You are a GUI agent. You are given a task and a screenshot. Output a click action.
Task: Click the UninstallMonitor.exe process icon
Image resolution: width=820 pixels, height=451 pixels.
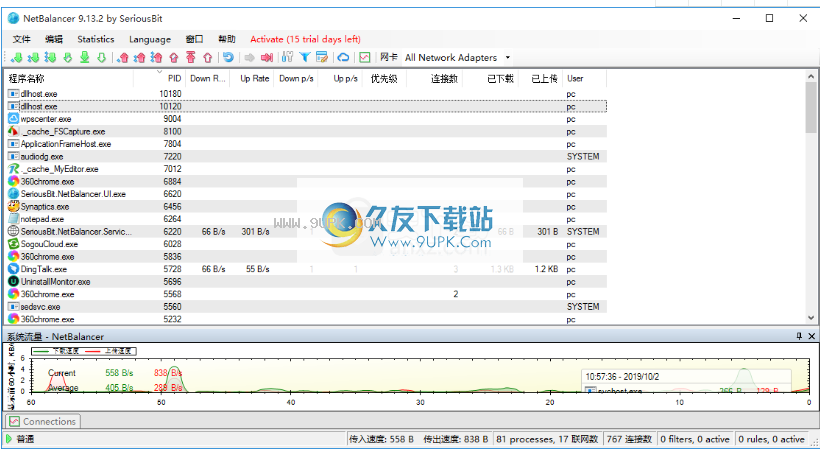tap(13, 281)
